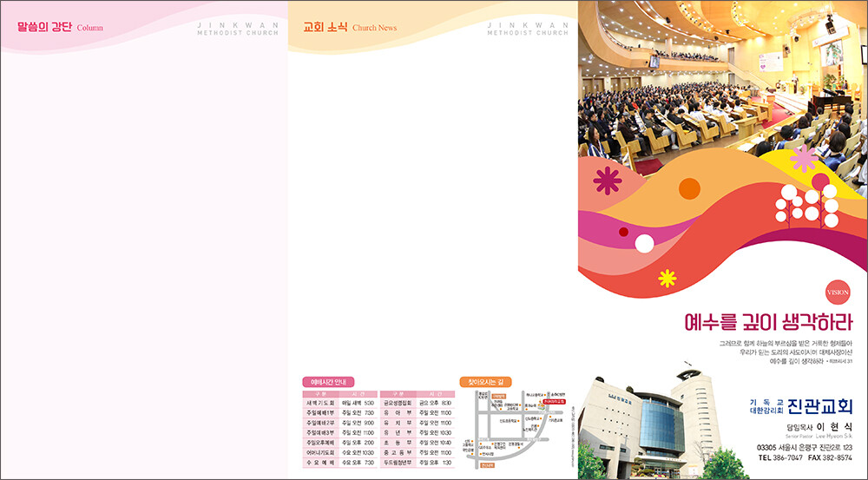Click the orange 찾아오시는 길 label

484,382
